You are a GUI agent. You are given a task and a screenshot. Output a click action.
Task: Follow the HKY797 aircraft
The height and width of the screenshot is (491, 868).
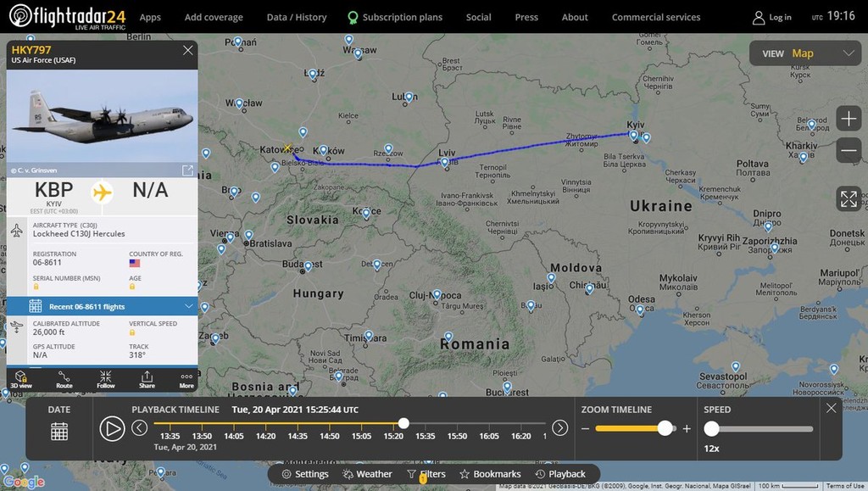[106, 380]
